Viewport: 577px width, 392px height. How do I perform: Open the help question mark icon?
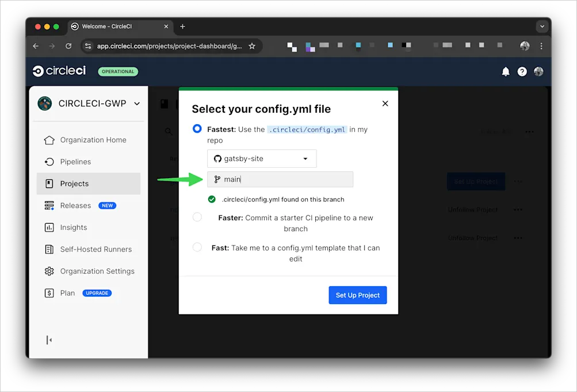tap(522, 71)
